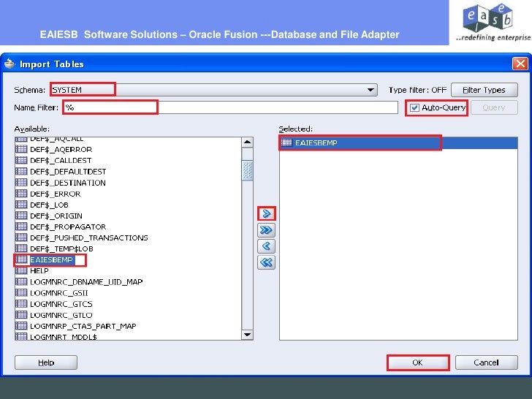Image resolution: width=532 pixels, height=399 pixels.
Task: Click the Available list scroll down arrow
Action: click(x=247, y=335)
